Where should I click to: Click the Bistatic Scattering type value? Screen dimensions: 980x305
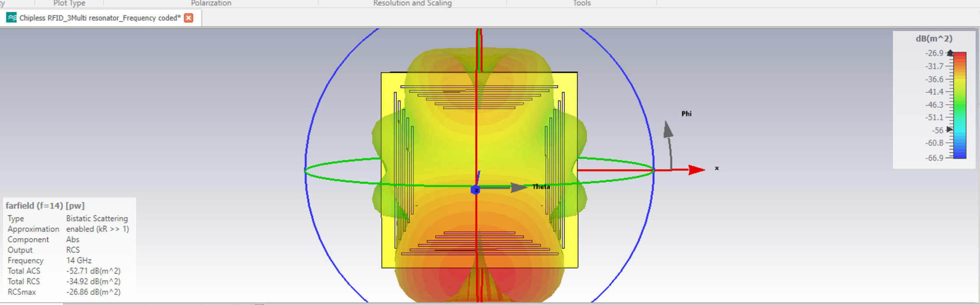coord(97,218)
